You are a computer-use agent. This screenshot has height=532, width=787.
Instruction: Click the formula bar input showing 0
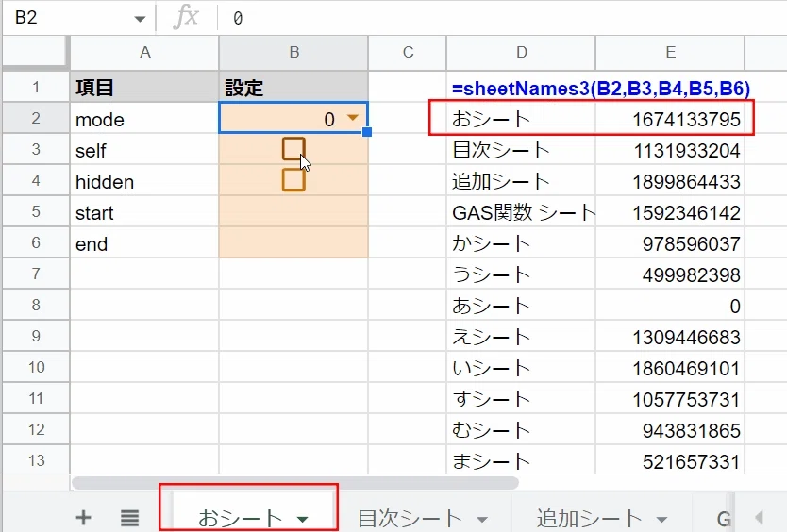(x=502, y=18)
